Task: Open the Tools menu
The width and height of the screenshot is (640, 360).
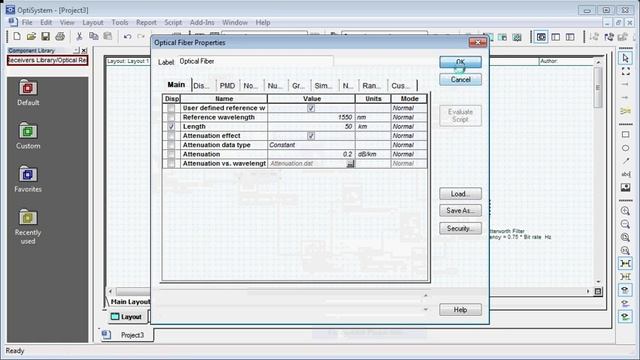Action: pos(120,22)
